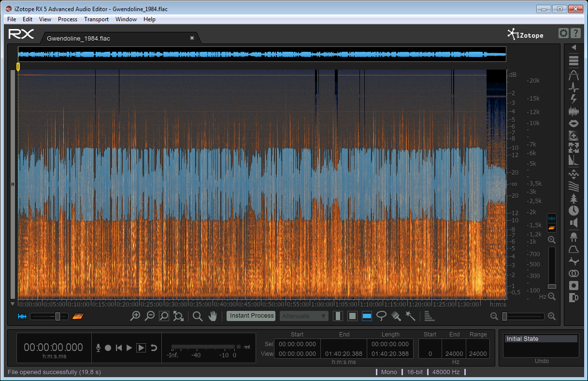Open the lips-shaped De-plosive module
This screenshot has width=588, height=381.
click(x=574, y=123)
